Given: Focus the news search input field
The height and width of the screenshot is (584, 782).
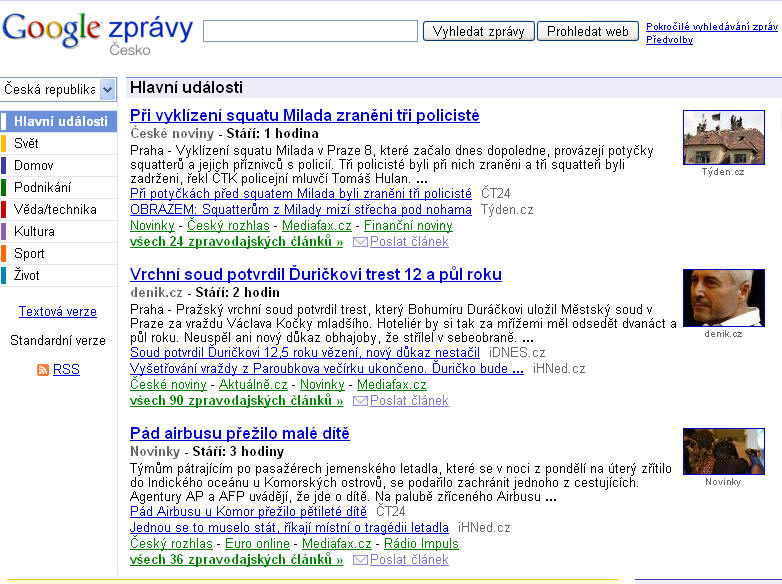Looking at the screenshot, I should (310, 31).
